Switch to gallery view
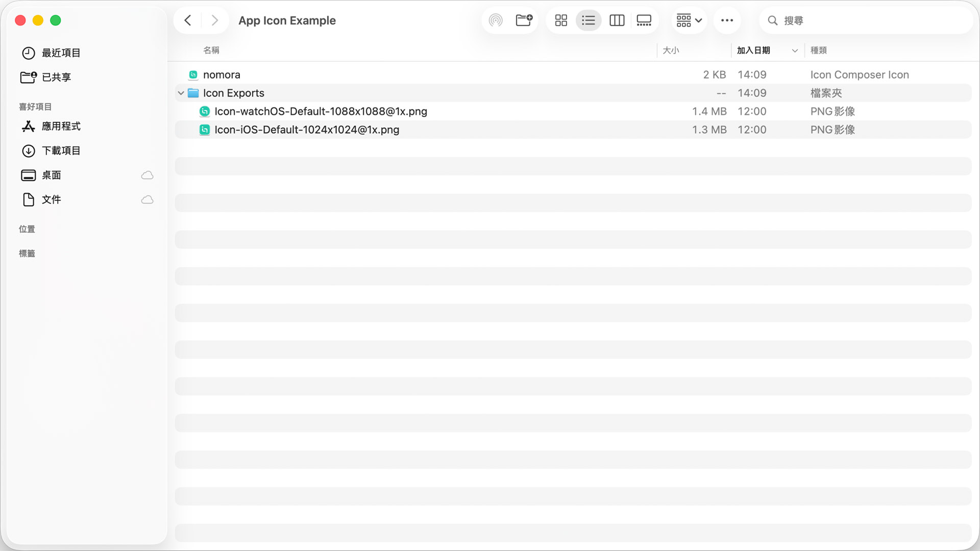Image resolution: width=980 pixels, height=551 pixels. pos(644,20)
